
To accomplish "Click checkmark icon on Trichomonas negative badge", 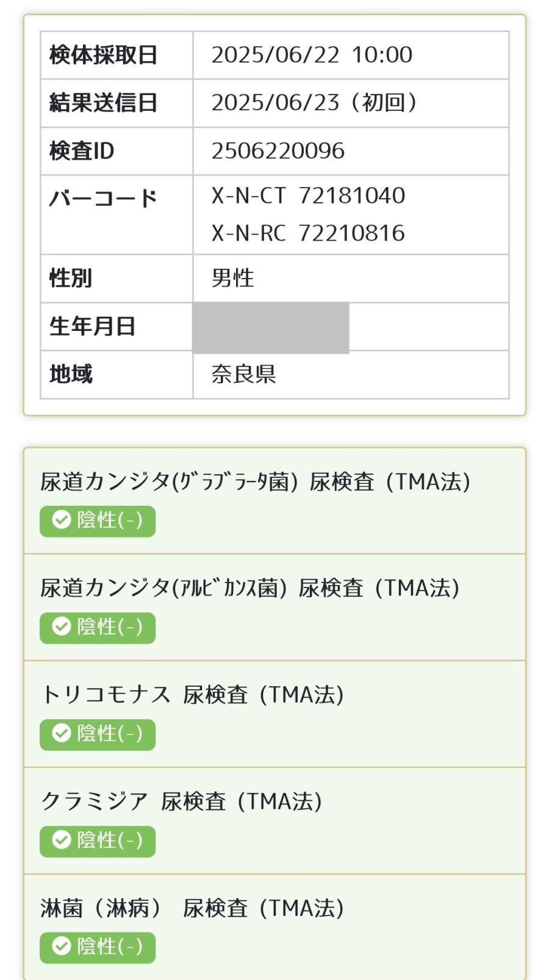I will 61,733.
